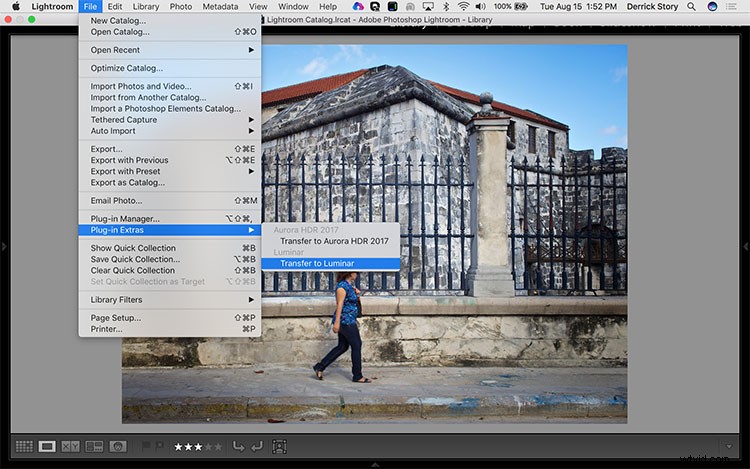The width and height of the screenshot is (750, 469).
Task: Expand Library Filters submenu
Action: pos(170,300)
